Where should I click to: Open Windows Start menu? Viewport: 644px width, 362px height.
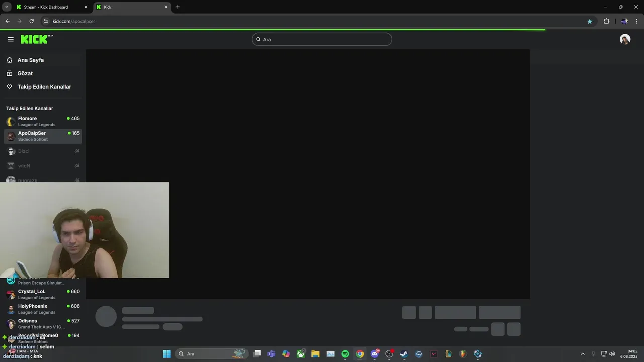[x=167, y=354]
